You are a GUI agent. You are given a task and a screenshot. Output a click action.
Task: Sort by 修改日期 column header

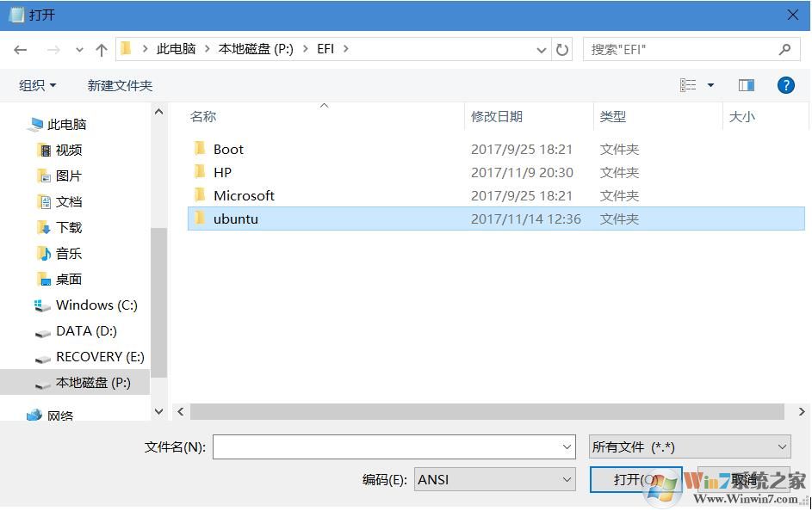click(x=497, y=116)
